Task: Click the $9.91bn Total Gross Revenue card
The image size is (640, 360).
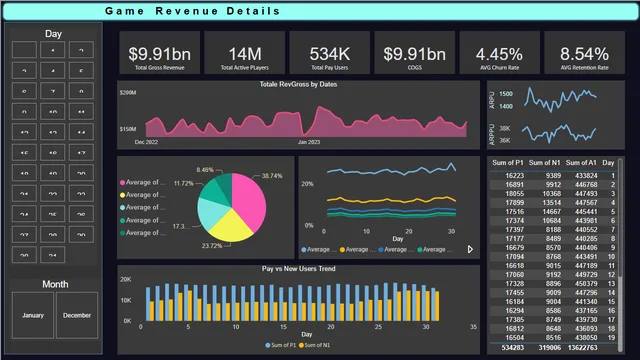Action: pos(160,53)
